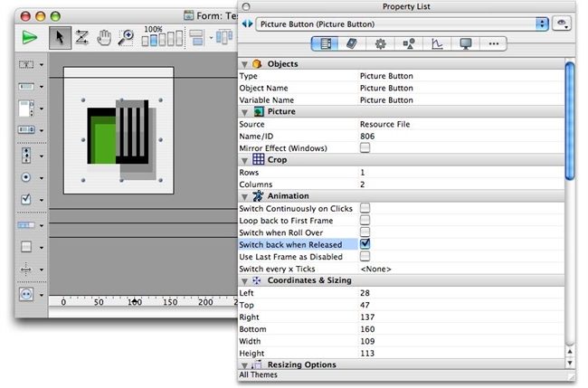This screenshot has width=588, height=388.
Task: Switch to the graph Value properties tab
Action: click(x=438, y=43)
